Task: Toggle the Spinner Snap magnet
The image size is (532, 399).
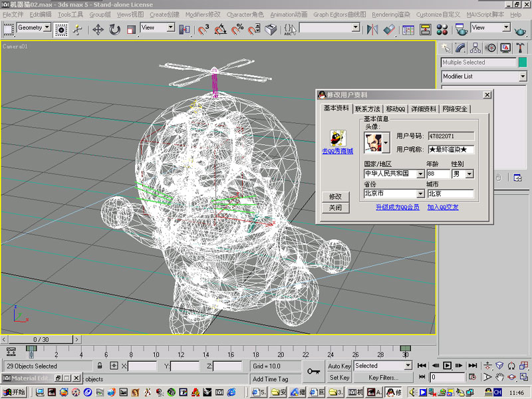Action: [254, 30]
